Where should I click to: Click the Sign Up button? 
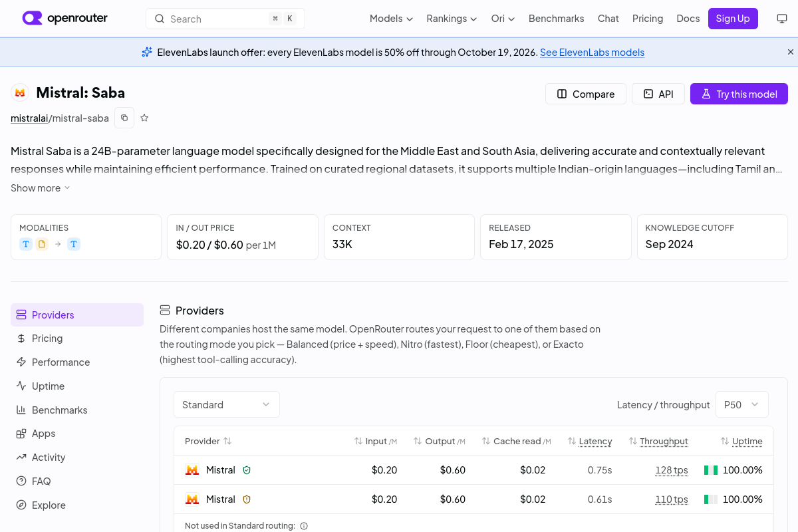(733, 19)
